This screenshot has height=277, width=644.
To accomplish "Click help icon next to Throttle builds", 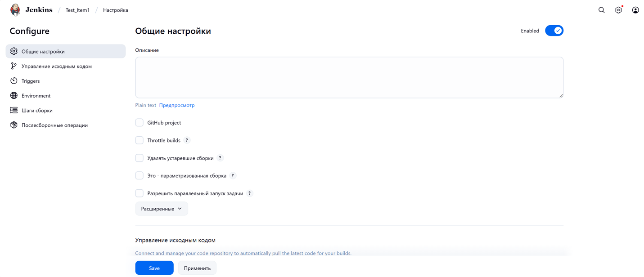I will coord(187,140).
